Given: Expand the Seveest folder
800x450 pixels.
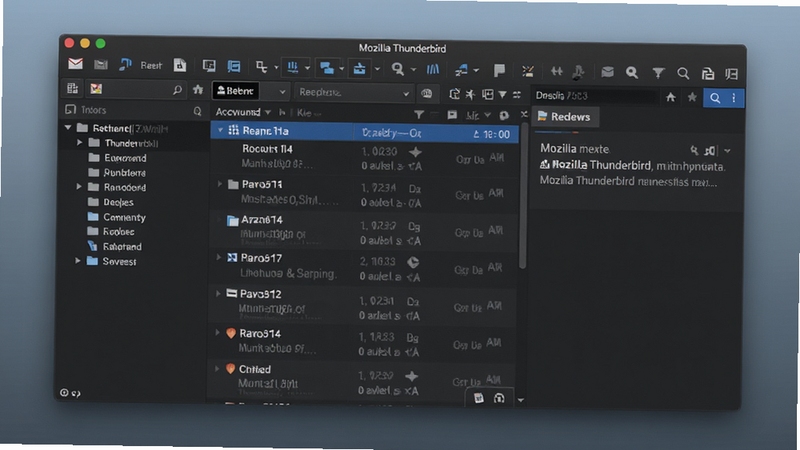Looking at the screenshot, I should coord(78,261).
